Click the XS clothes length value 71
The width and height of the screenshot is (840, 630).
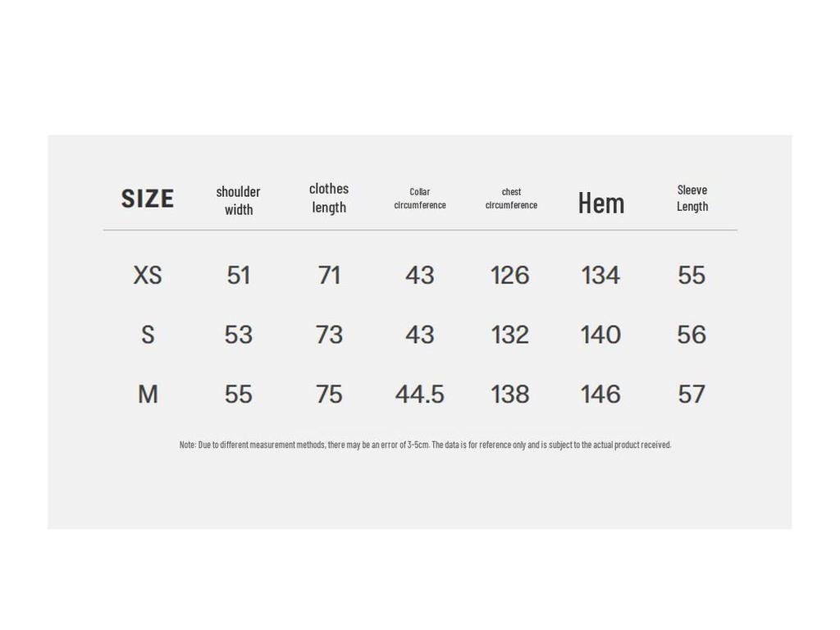329,275
